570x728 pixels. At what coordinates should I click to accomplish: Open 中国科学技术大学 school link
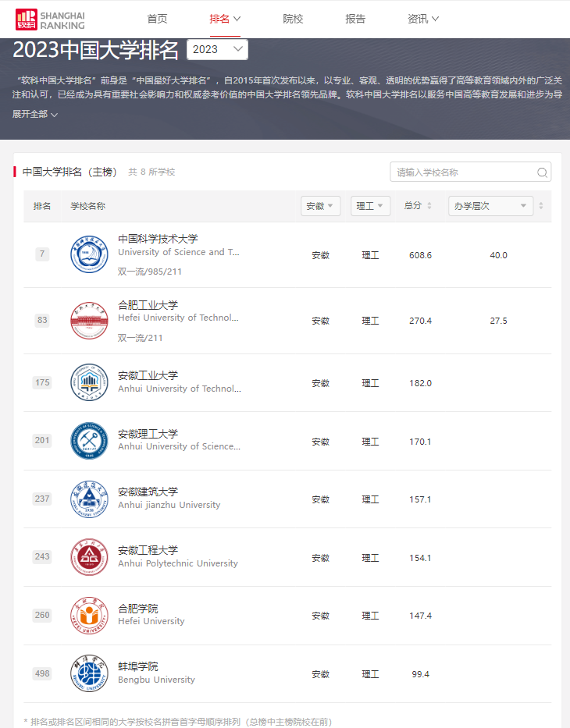click(x=158, y=239)
